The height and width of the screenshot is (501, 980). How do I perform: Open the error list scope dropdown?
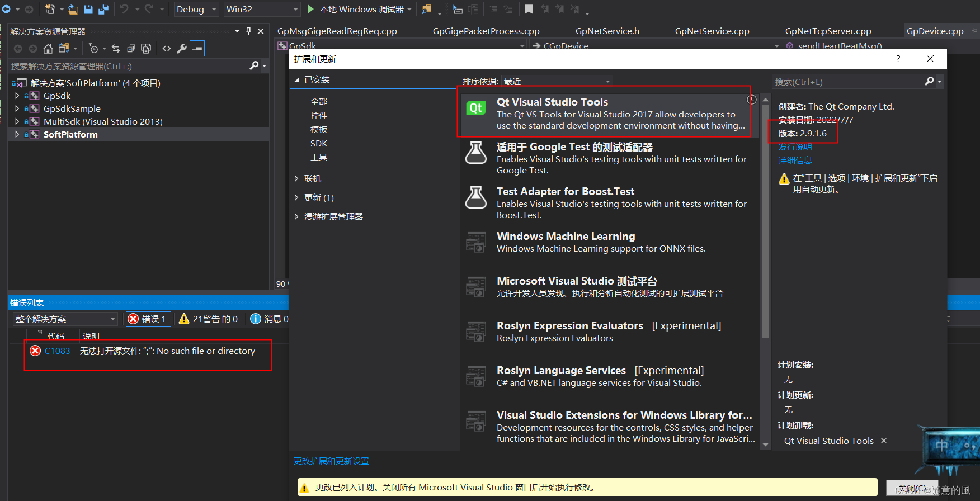click(65, 319)
